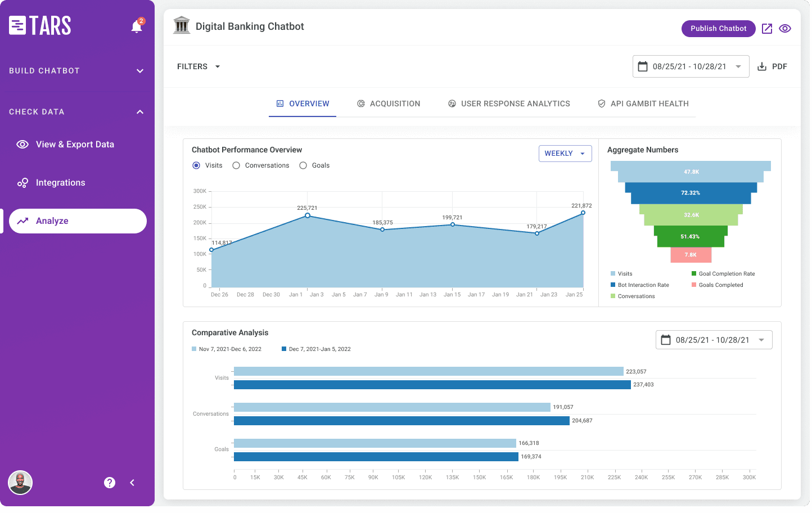Select the Visits radio button
This screenshot has height=513, width=812.
click(196, 166)
